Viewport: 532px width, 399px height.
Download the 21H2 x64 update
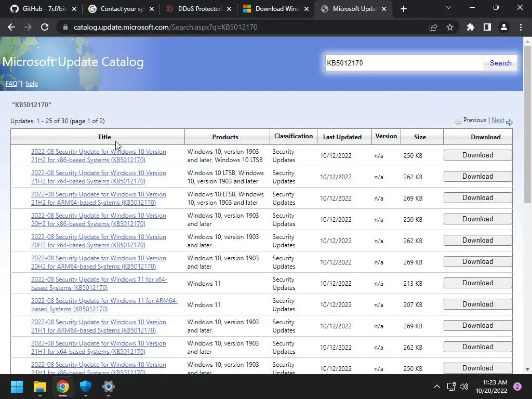point(478,177)
